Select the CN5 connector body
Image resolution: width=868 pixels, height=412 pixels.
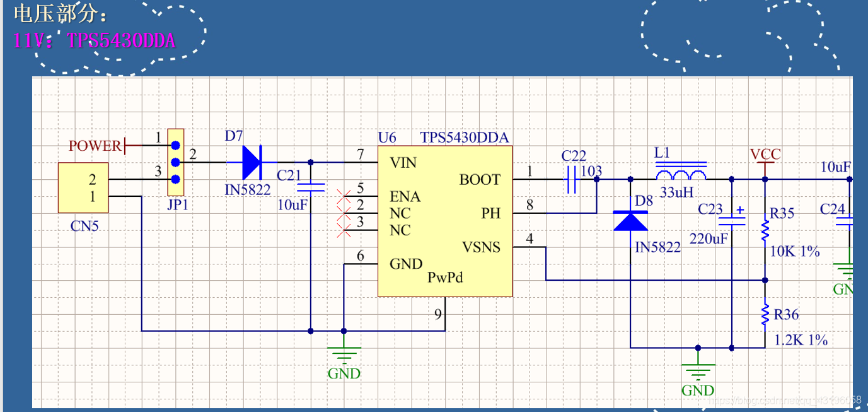pyautogui.click(x=83, y=188)
